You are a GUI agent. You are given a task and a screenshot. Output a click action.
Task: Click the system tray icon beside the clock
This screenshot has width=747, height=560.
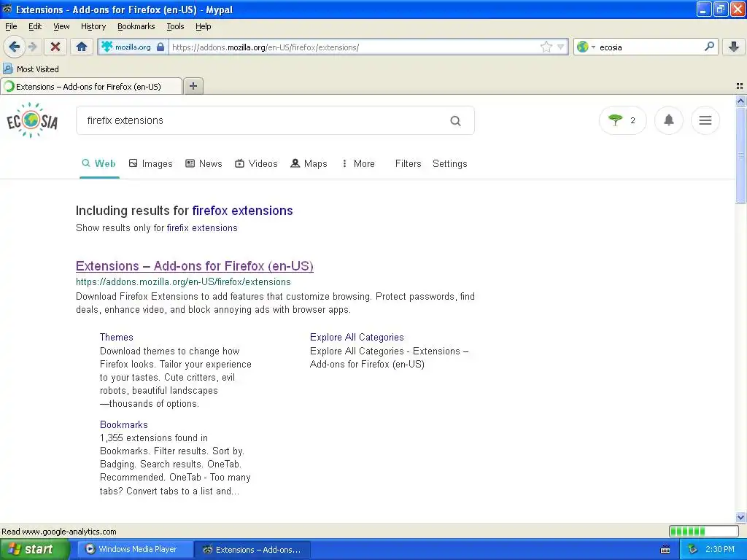pyautogui.click(x=693, y=550)
